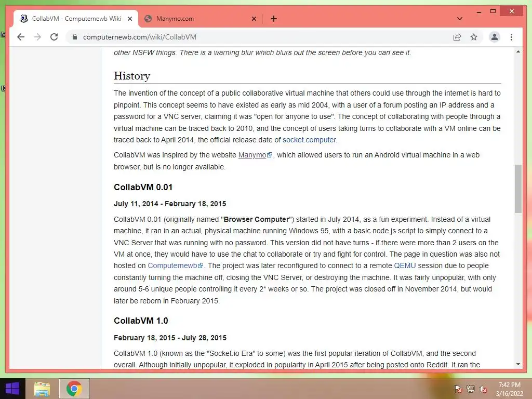View site lock information icon

pyautogui.click(x=75, y=37)
